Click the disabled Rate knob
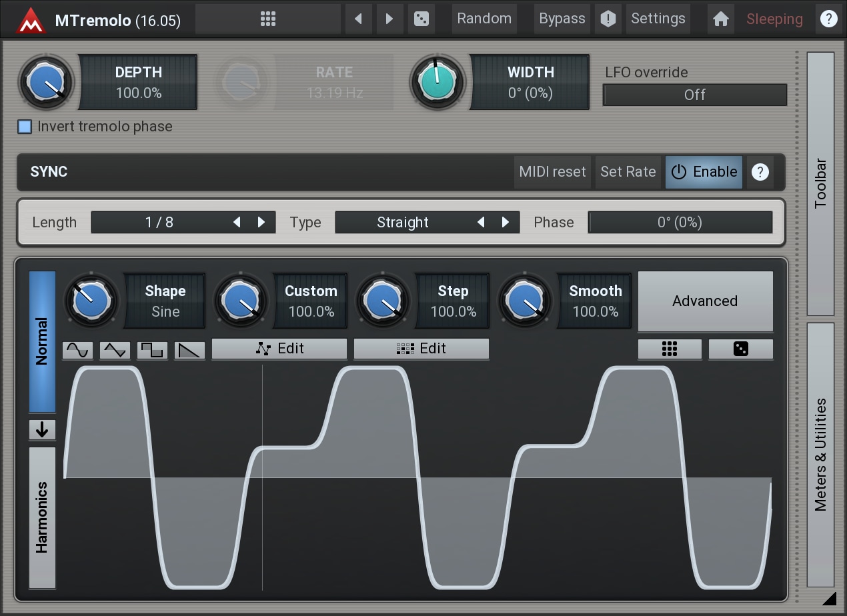847x616 pixels. pyautogui.click(x=240, y=83)
